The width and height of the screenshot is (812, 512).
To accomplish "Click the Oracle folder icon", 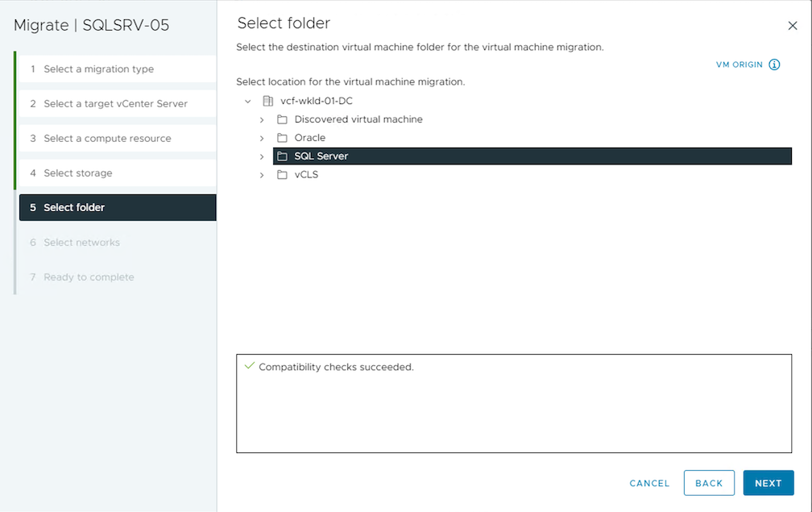I will pos(282,138).
